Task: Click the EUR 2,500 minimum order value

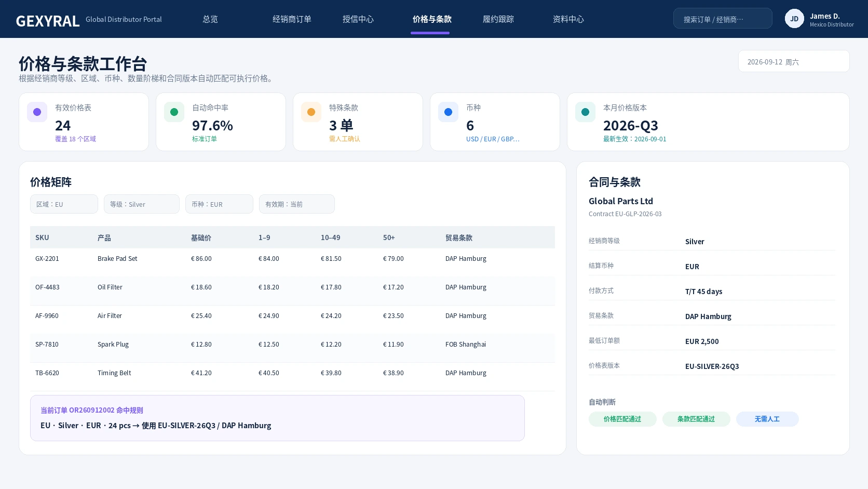Action: [702, 341]
